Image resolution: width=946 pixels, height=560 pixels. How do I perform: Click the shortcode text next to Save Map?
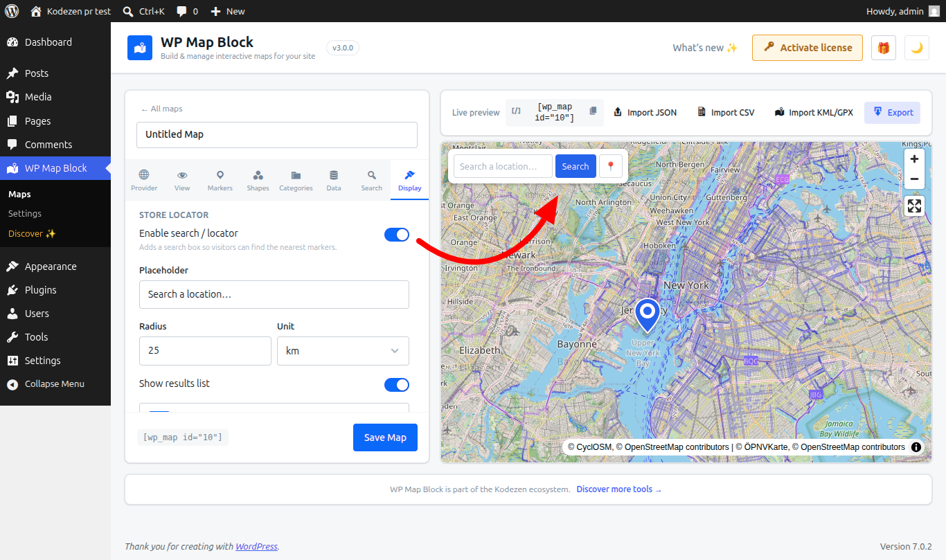coord(183,437)
